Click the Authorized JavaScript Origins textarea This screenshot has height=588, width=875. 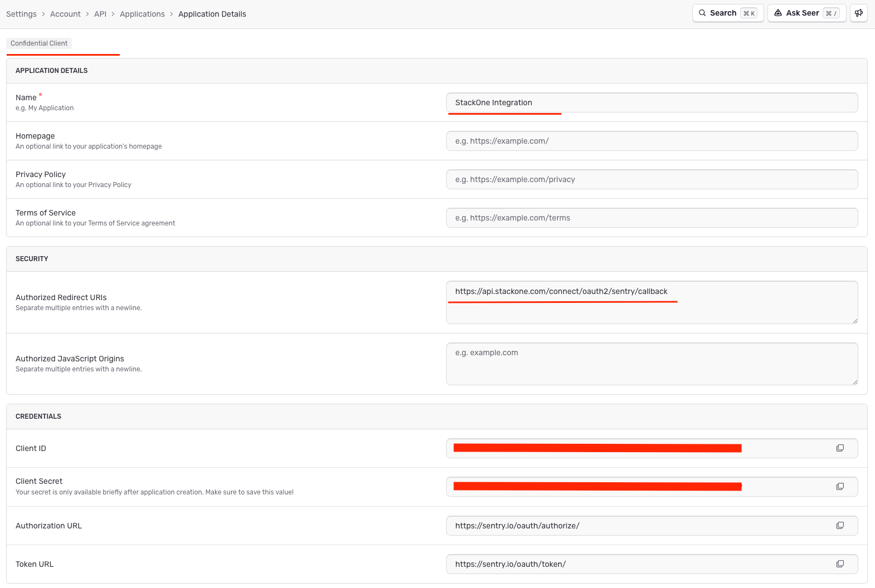(x=652, y=364)
